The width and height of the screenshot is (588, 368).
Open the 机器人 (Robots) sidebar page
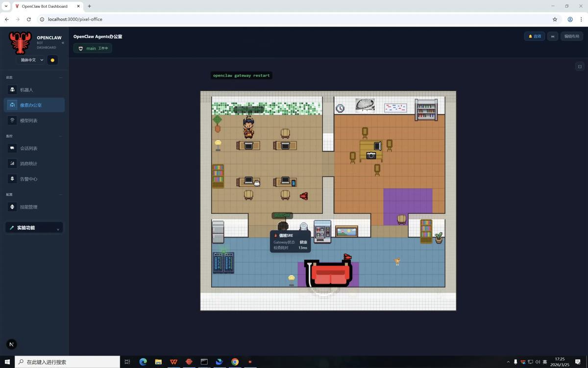(x=26, y=90)
